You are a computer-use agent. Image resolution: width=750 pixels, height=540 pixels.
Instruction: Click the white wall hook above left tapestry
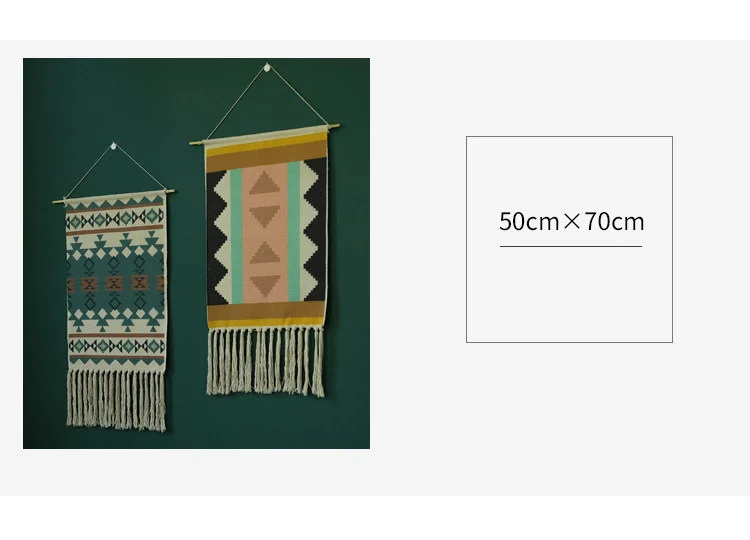pyautogui.click(x=113, y=145)
